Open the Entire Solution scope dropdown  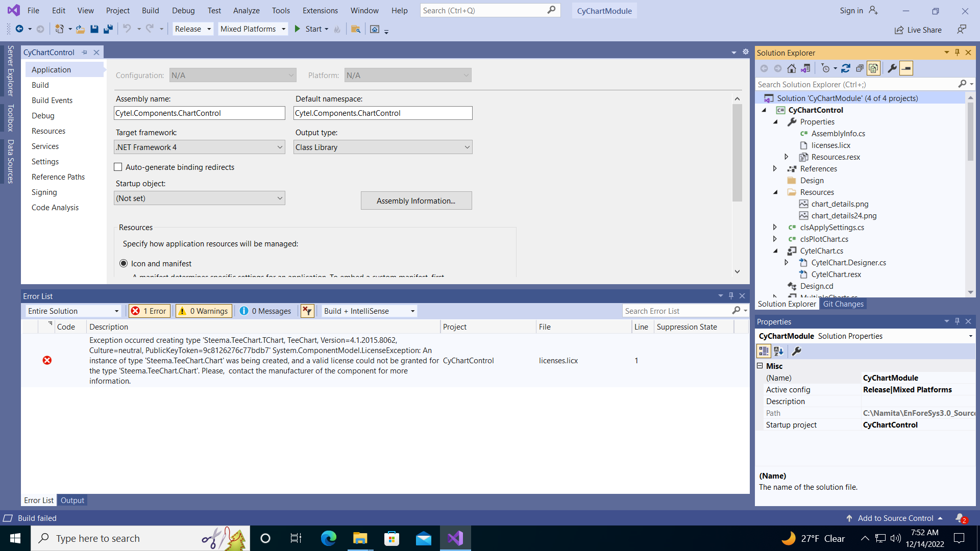coord(73,311)
